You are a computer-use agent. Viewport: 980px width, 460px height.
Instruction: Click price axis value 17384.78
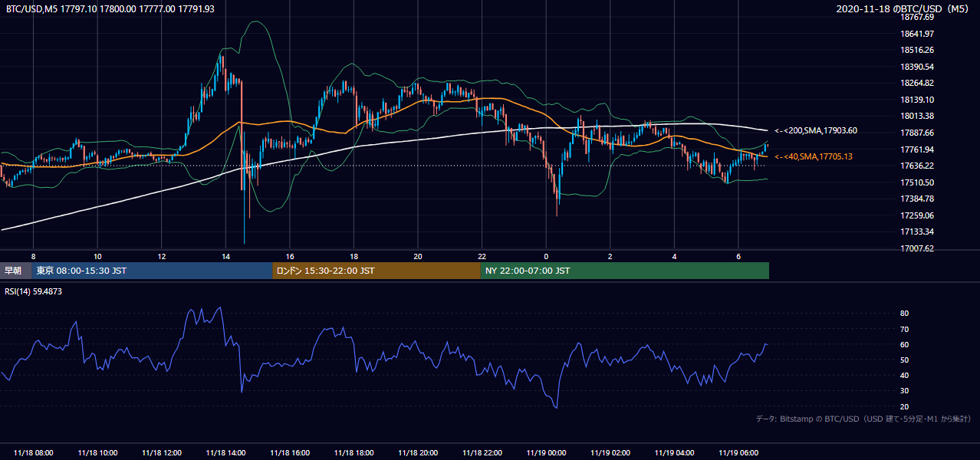(x=917, y=199)
